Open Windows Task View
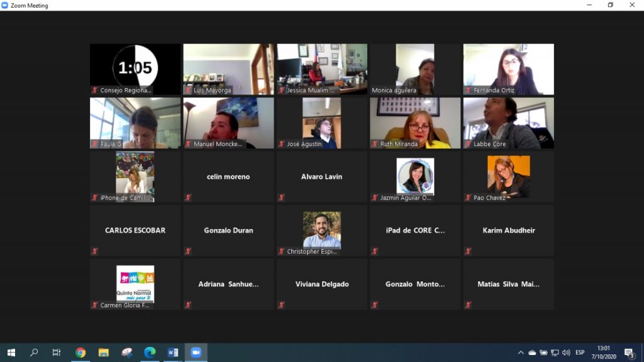 pyautogui.click(x=57, y=353)
